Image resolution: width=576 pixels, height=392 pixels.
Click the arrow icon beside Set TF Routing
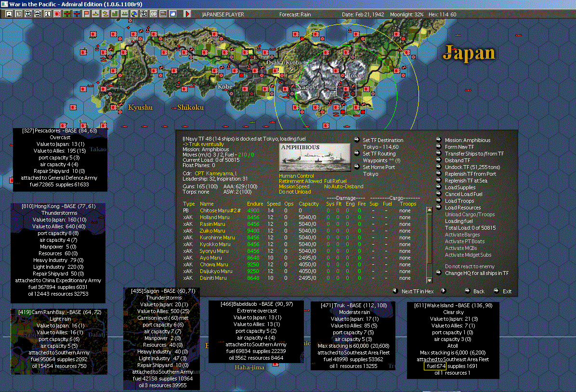357,153
